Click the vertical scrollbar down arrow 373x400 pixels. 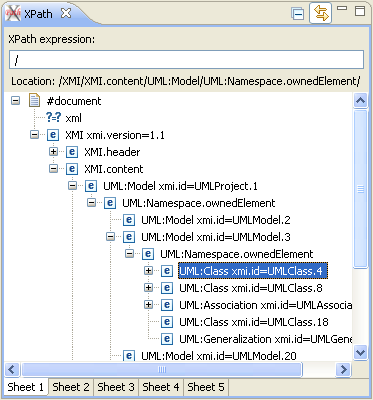click(x=360, y=353)
